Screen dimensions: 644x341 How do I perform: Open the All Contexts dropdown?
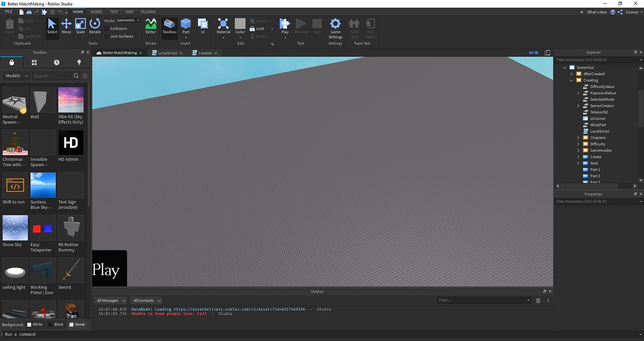pos(146,300)
